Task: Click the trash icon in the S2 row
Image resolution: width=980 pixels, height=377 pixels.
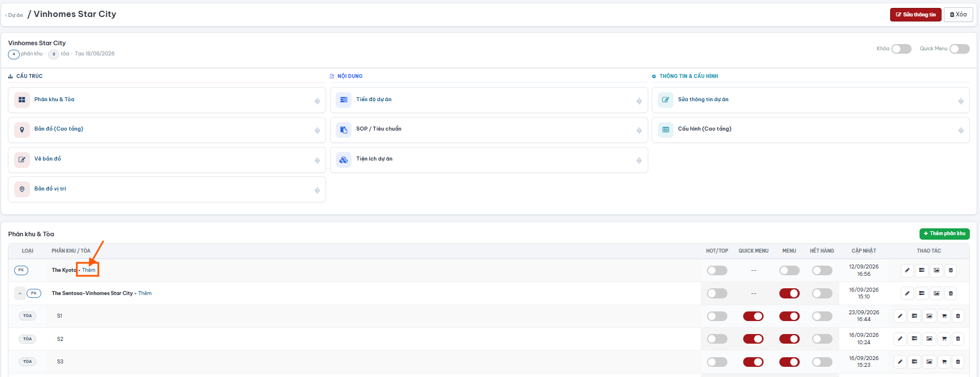Action: 958,339
